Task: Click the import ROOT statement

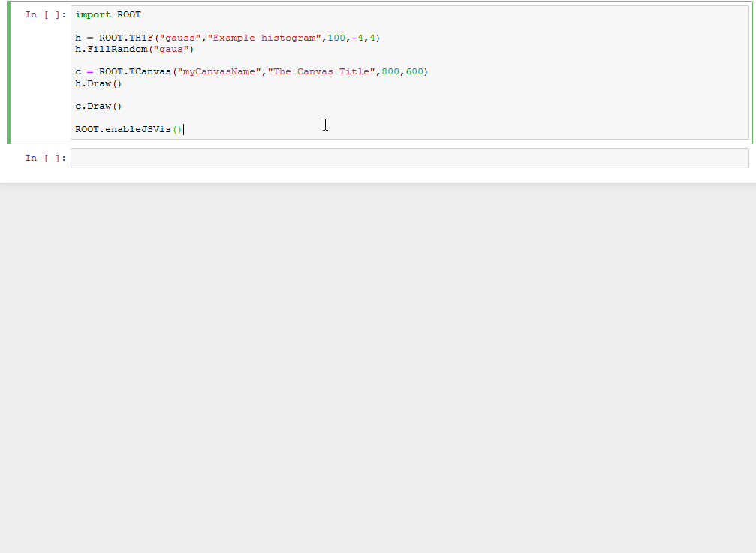Action: click(108, 14)
